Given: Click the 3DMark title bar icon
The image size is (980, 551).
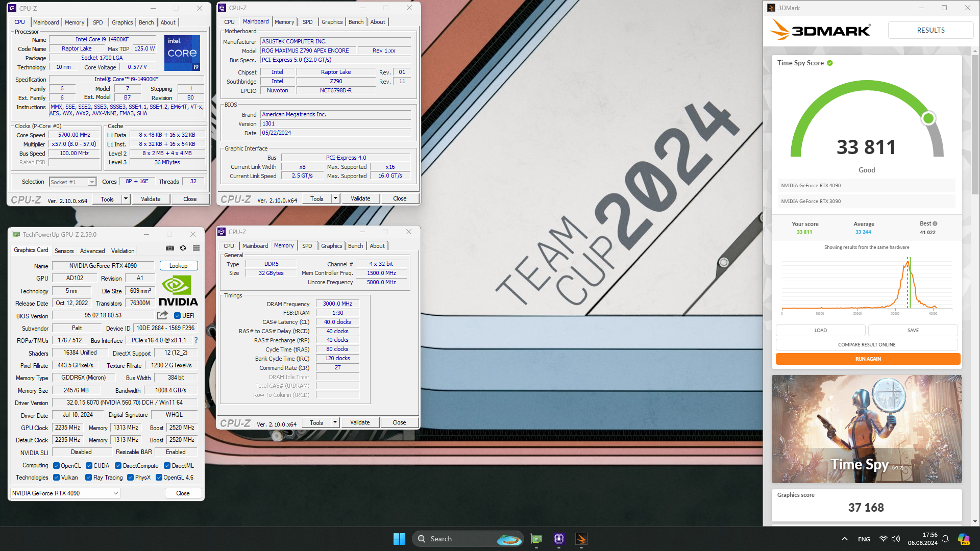Looking at the screenshot, I should [771, 8].
